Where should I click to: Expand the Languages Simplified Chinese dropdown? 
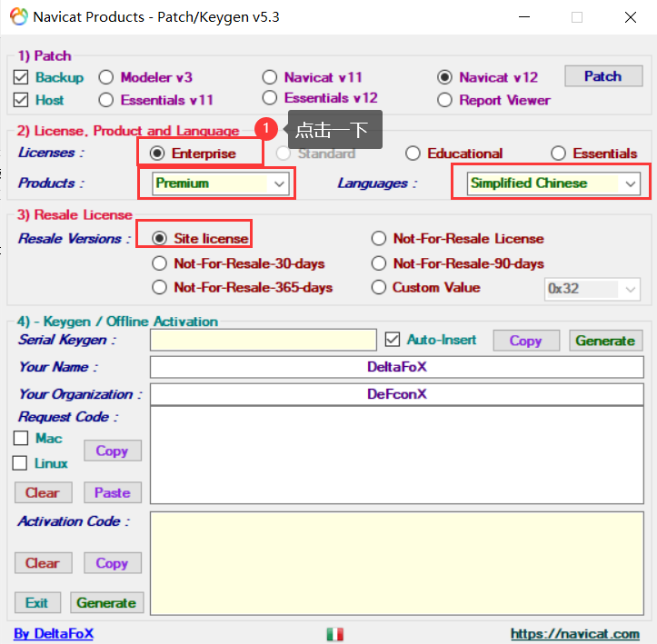[x=553, y=183]
